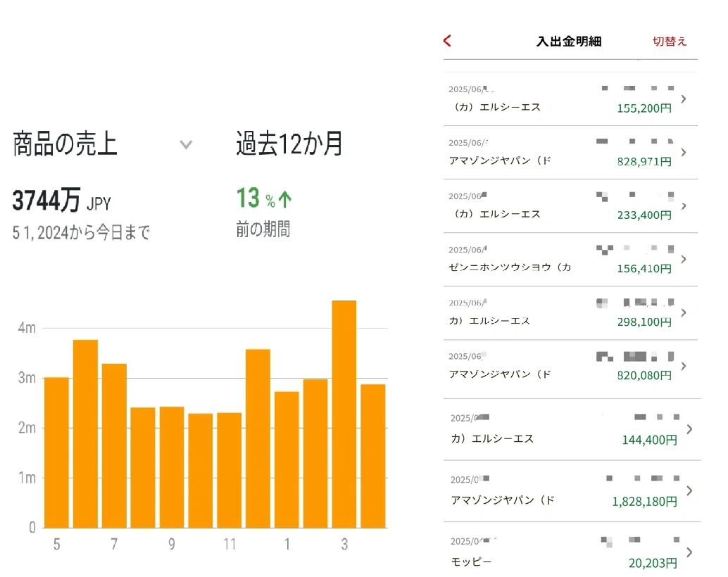Click the 1,828,180円 amount
The width and height of the screenshot is (728, 577).
pos(644,501)
